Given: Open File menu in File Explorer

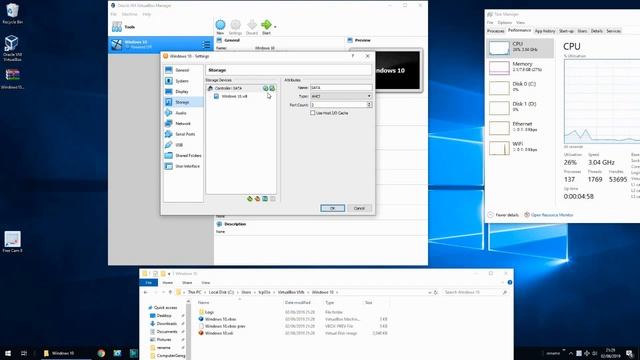Looking at the screenshot, I should 149,282.
